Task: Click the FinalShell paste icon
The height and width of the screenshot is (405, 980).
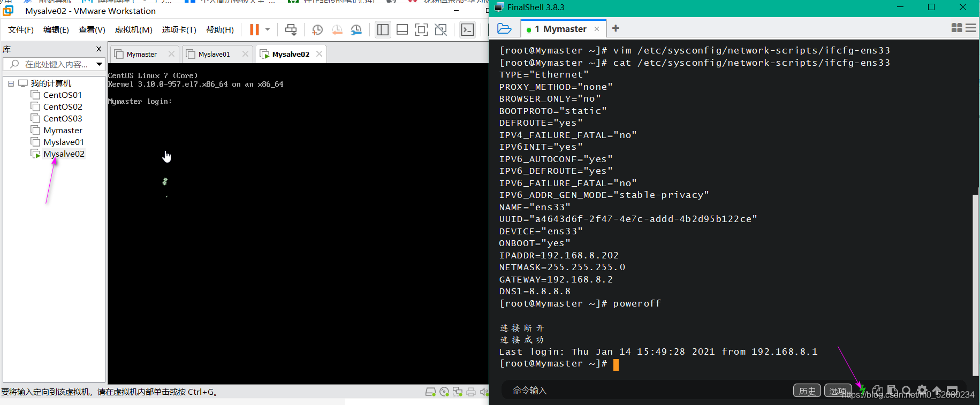Action: [x=892, y=391]
